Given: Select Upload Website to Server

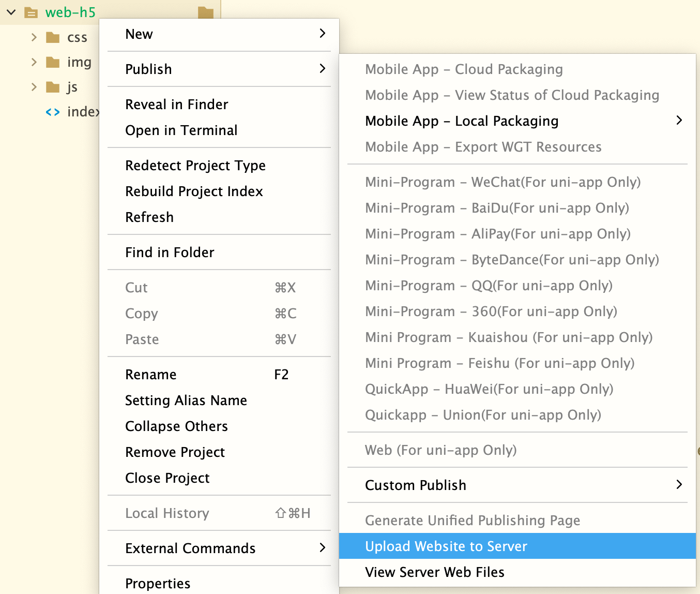Looking at the screenshot, I should pyautogui.click(x=518, y=546).
